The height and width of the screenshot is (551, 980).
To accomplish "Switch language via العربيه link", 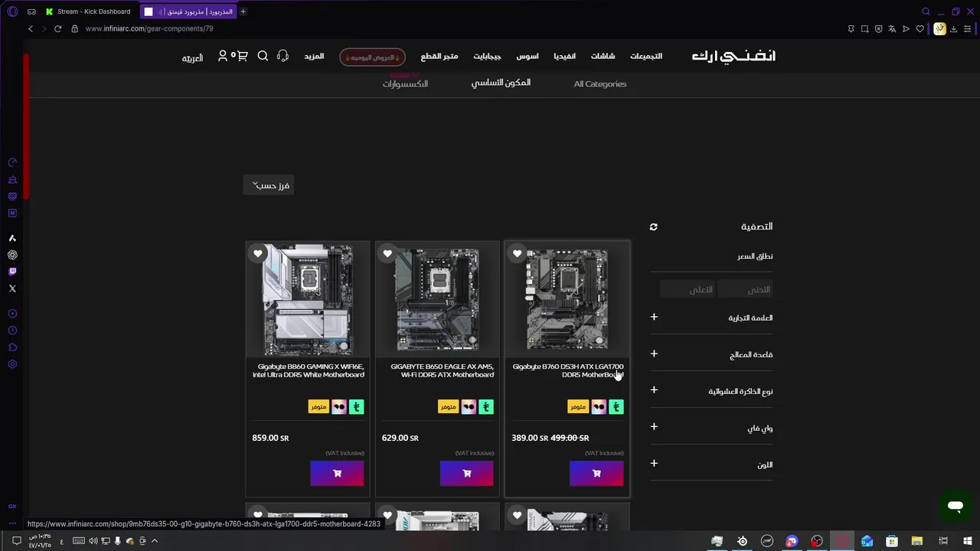I will pyautogui.click(x=192, y=58).
